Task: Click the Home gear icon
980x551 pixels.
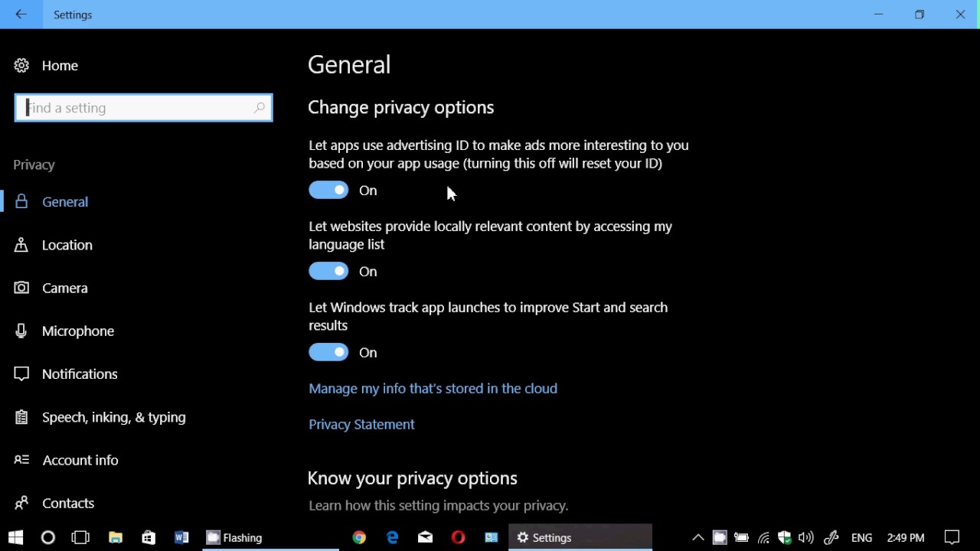Action: click(21, 66)
